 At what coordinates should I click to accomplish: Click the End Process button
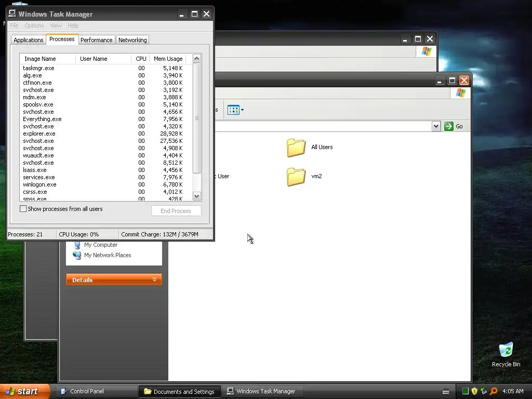click(x=176, y=211)
